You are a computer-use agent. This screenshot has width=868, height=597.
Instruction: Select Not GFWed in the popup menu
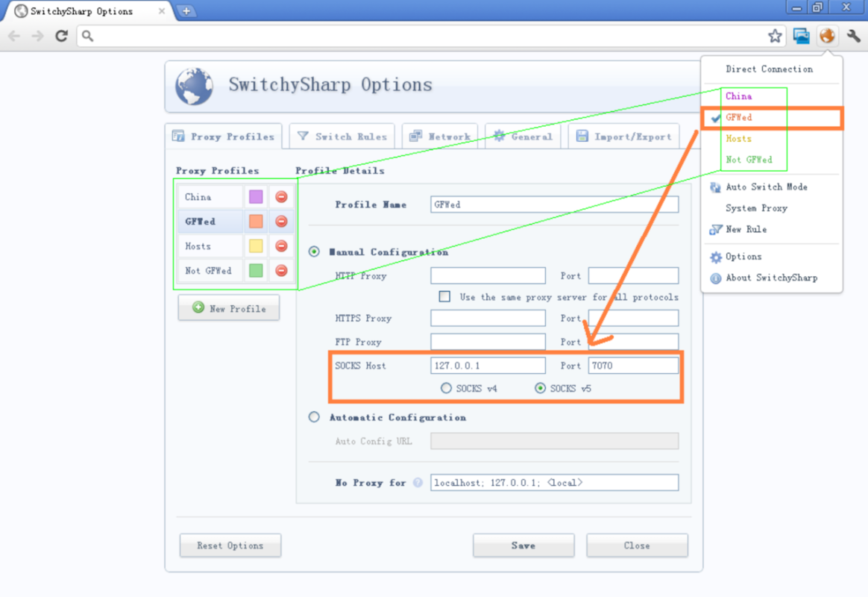(772, 160)
